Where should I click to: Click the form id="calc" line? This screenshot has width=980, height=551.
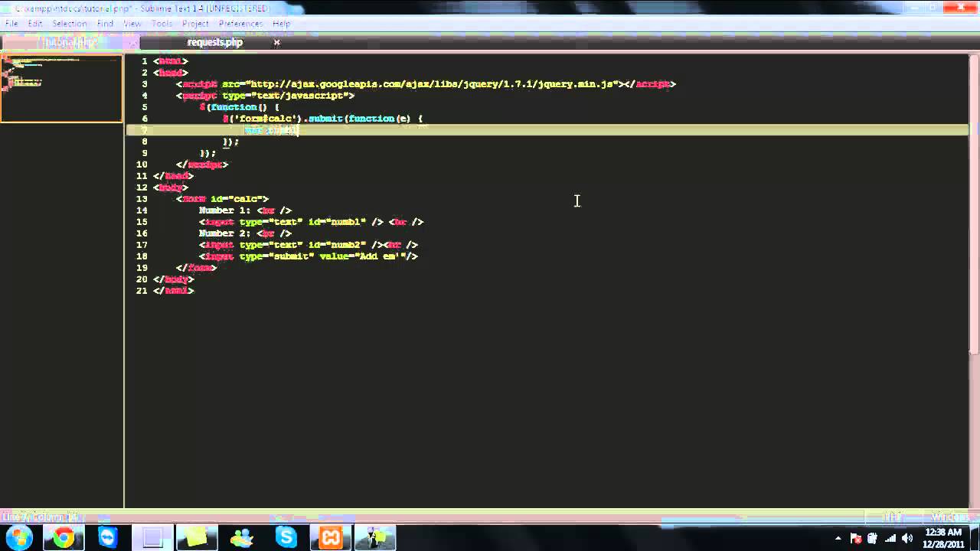(x=223, y=199)
